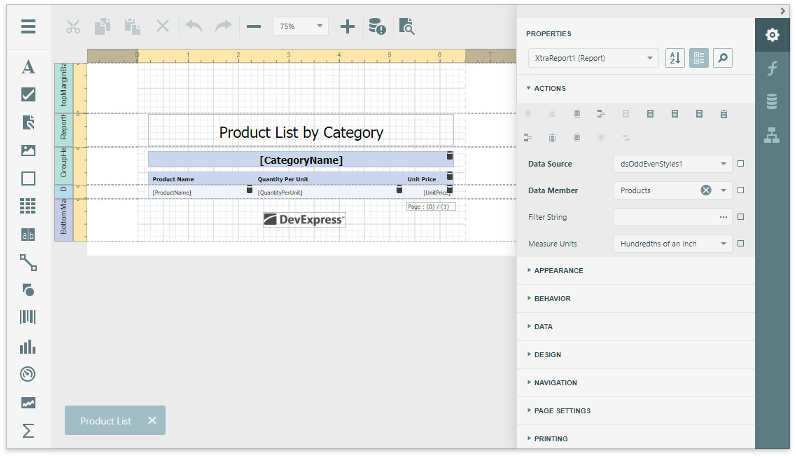Clear the Products data member value
Viewport: 796px width, 457px height.
point(706,190)
